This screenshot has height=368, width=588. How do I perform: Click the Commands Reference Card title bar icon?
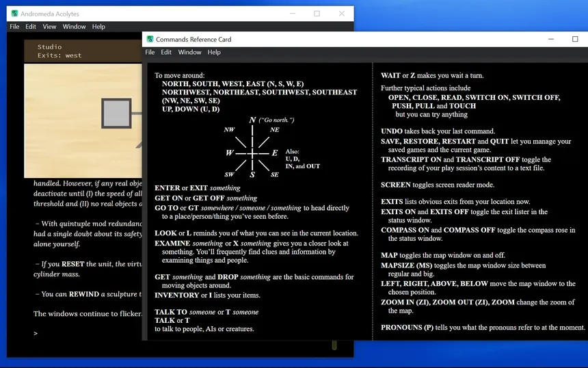tap(150, 39)
